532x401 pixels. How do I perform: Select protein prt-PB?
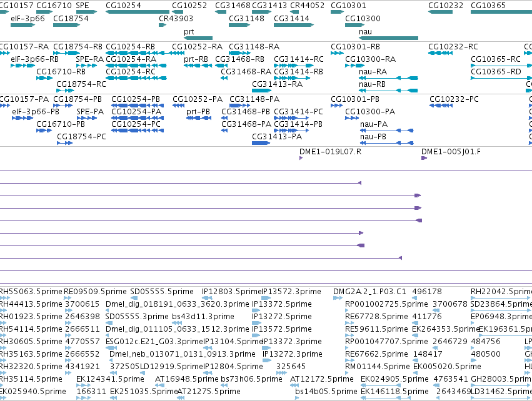[x=199, y=118]
